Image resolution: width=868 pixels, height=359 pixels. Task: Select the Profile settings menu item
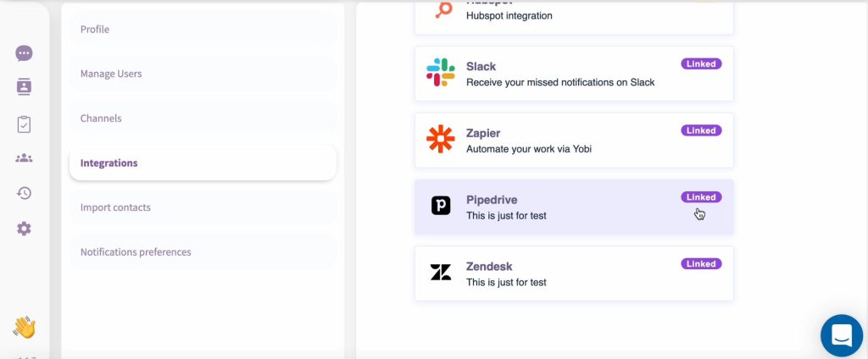pyautogui.click(x=203, y=30)
